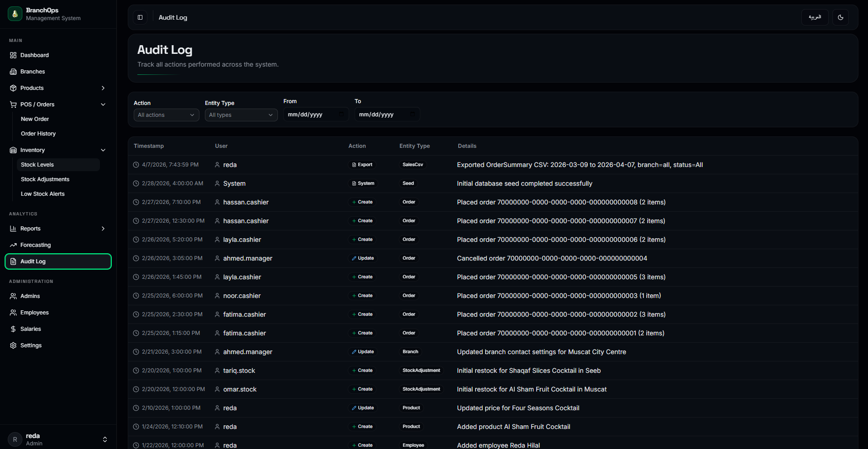Image resolution: width=868 pixels, height=449 pixels.
Task: Click Update badge on Four Seasons Cocktail row
Action: click(363, 408)
